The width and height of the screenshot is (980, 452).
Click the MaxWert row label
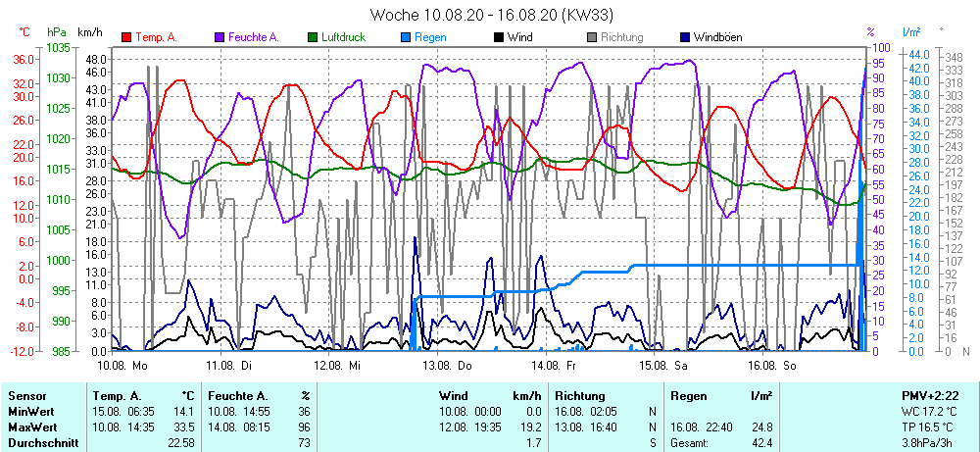click(32, 427)
